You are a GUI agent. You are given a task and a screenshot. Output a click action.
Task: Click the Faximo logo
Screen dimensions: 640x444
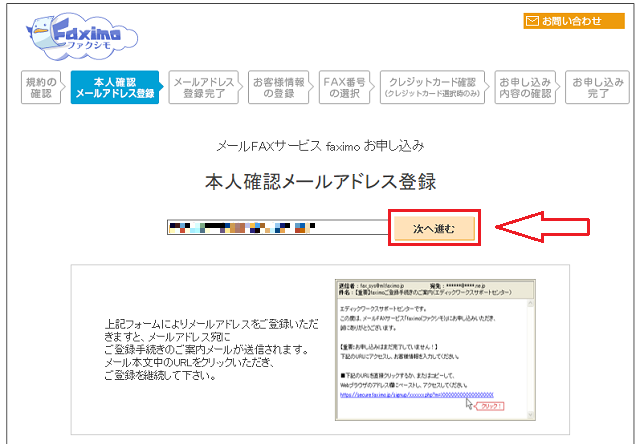[x=82, y=36]
